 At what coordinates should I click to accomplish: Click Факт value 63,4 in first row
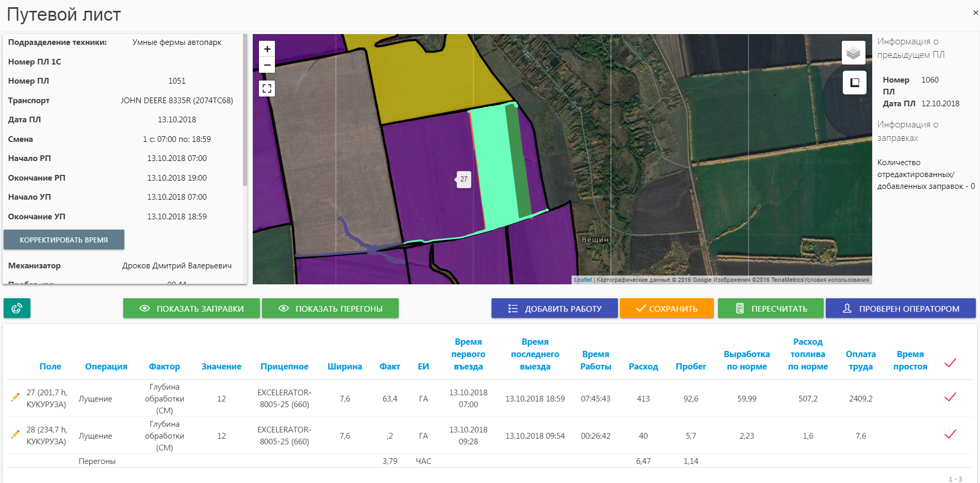point(390,398)
